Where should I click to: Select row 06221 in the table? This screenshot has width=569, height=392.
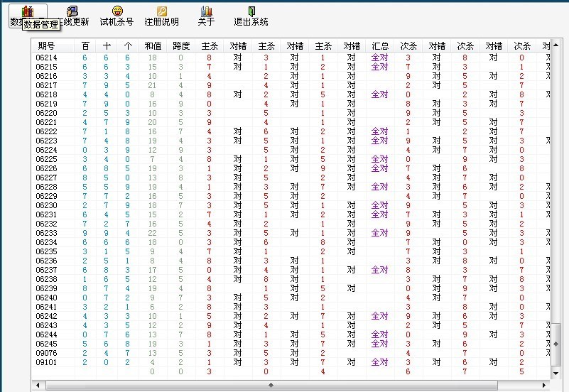[x=291, y=122]
